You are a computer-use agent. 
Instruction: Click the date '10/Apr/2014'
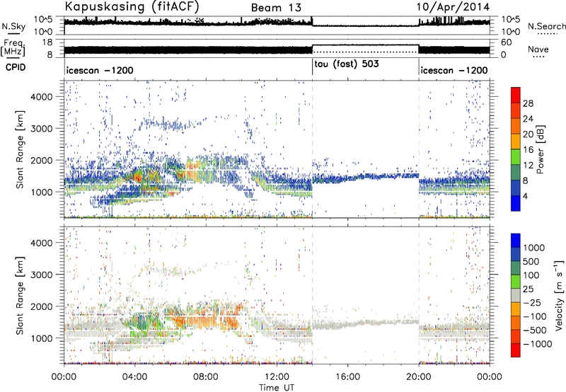[x=453, y=7]
